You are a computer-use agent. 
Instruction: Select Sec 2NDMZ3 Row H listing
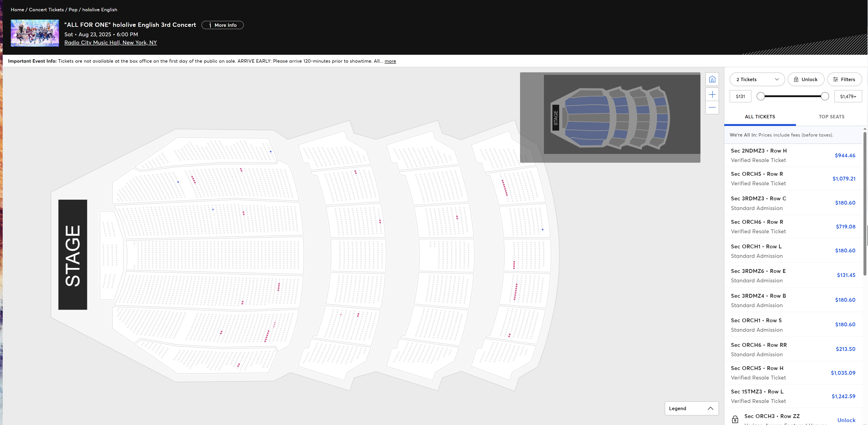pyautogui.click(x=793, y=155)
